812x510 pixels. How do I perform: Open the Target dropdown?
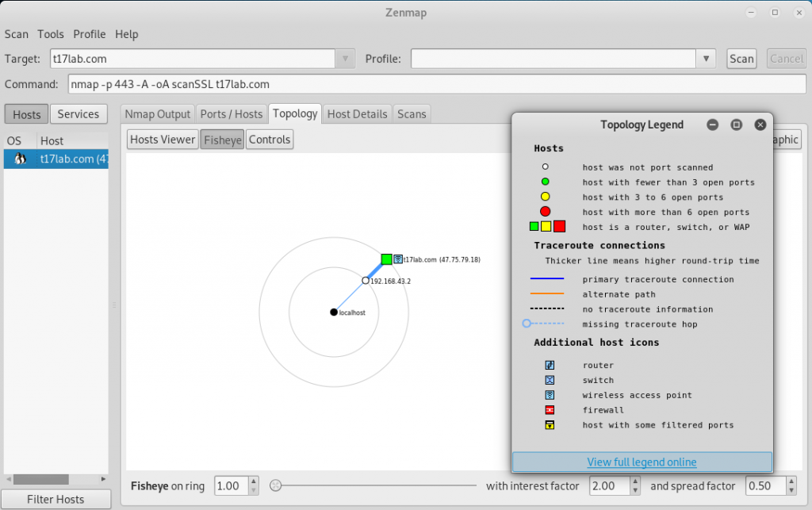pyautogui.click(x=344, y=58)
